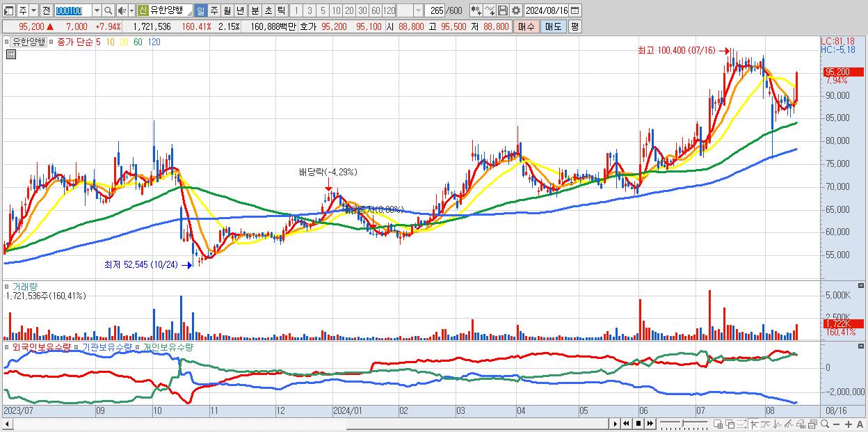
Task: Click the add candlestick chart icon
Action: pyautogui.click(x=476, y=10)
